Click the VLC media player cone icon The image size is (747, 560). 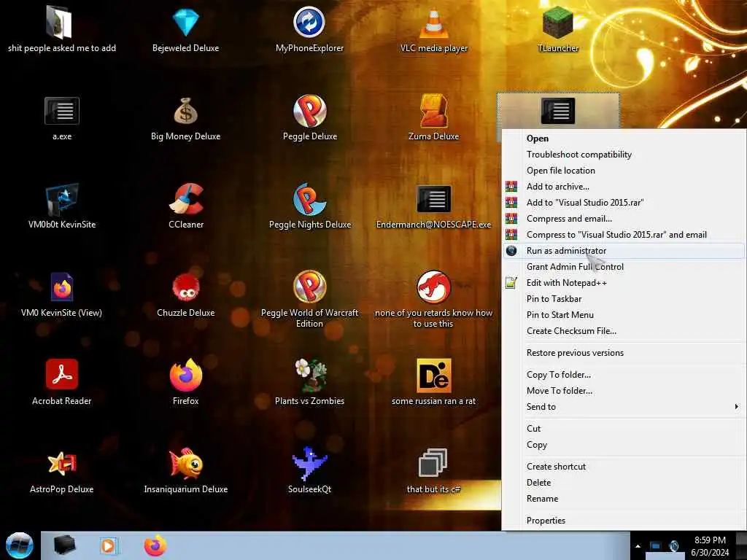(433, 23)
